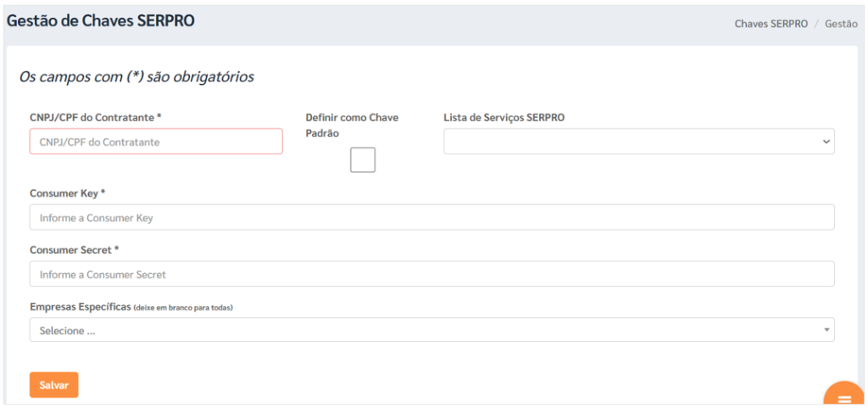
Task: Click into the Consumer Key input field
Action: (431, 217)
